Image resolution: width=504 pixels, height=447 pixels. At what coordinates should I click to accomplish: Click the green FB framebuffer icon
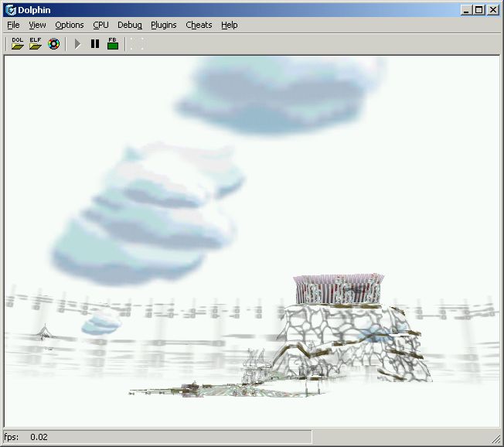[x=113, y=43]
